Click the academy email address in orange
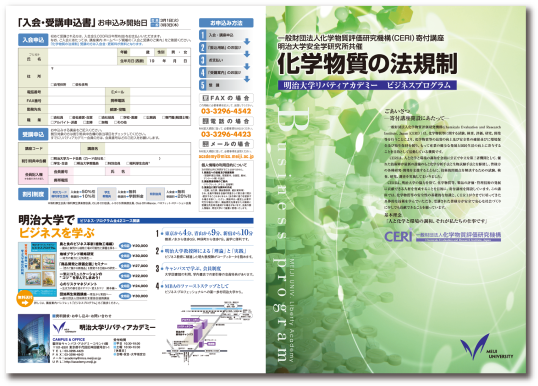The width and height of the screenshot is (538, 386). (226, 156)
